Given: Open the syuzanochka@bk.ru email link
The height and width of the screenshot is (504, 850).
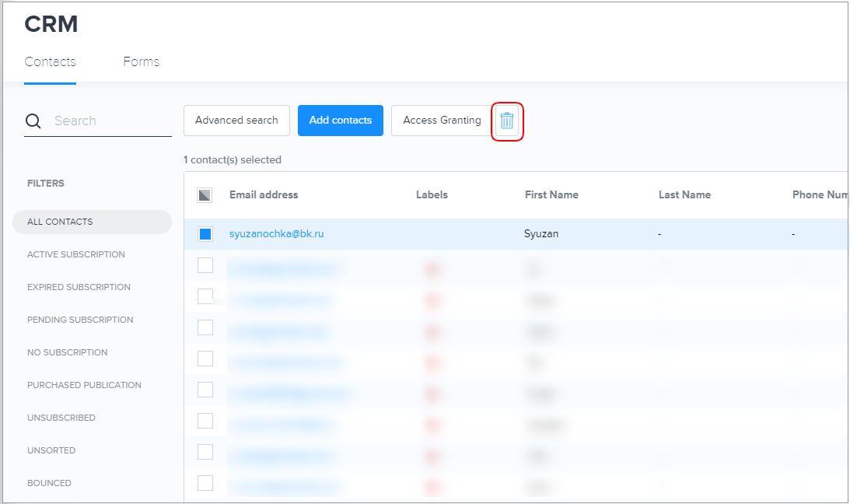Looking at the screenshot, I should 276,234.
